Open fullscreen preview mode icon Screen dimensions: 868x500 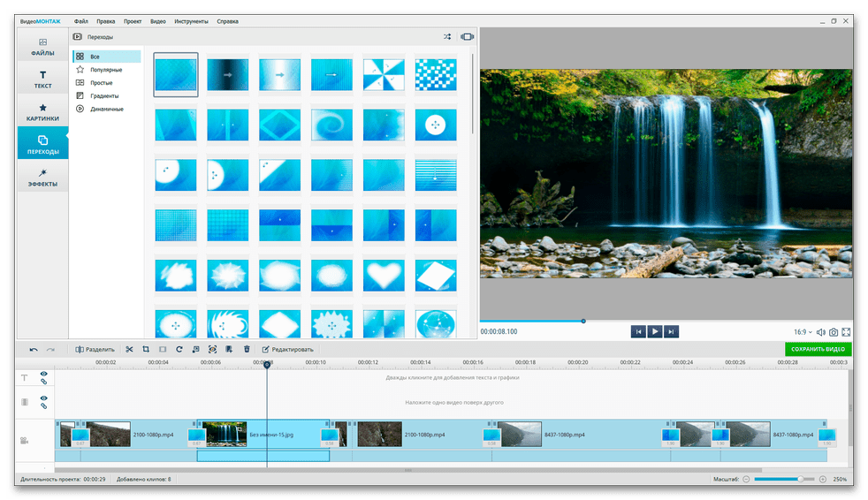pyautogui.click(x=847, y=332)
